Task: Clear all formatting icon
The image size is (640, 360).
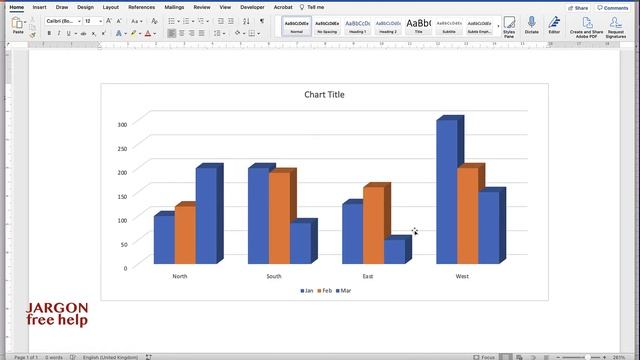Action: [154, 21]
